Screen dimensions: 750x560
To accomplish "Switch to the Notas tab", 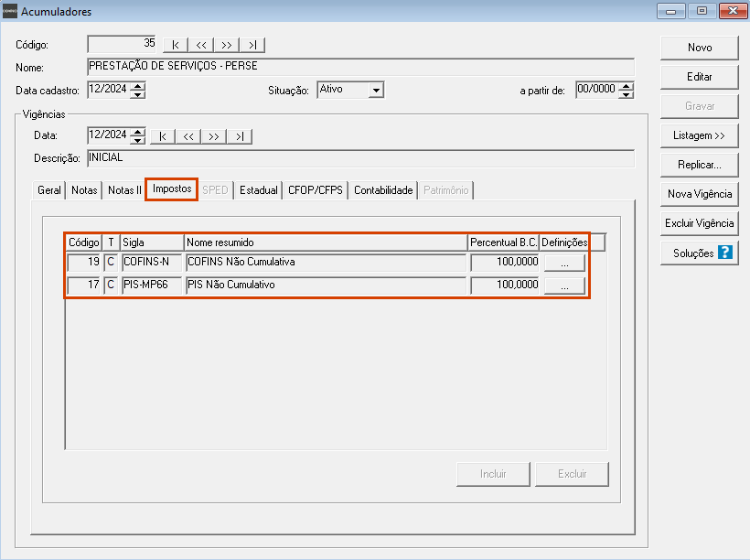I will point(84,190).
